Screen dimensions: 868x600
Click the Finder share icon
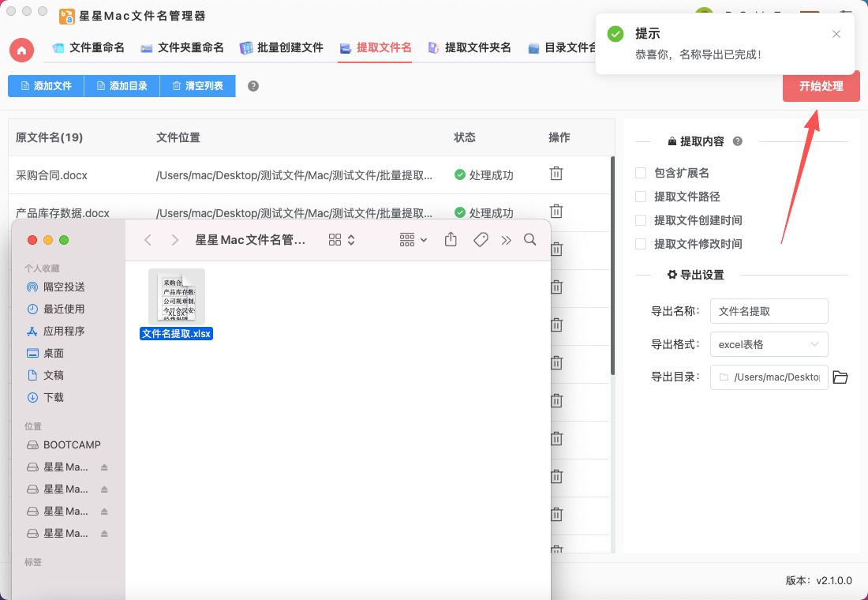[x=451, y=240]
